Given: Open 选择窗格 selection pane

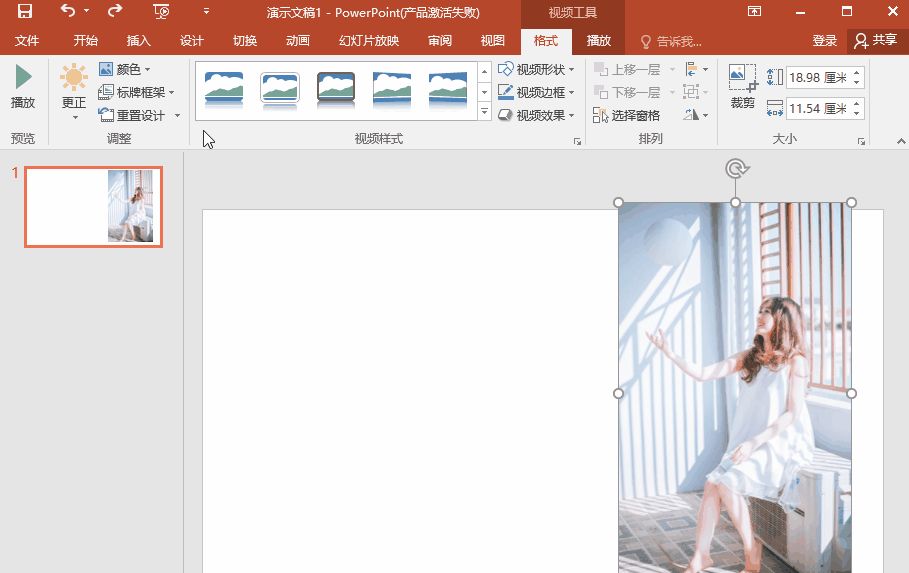Looking at the screenshot, I should pos(627,116).
